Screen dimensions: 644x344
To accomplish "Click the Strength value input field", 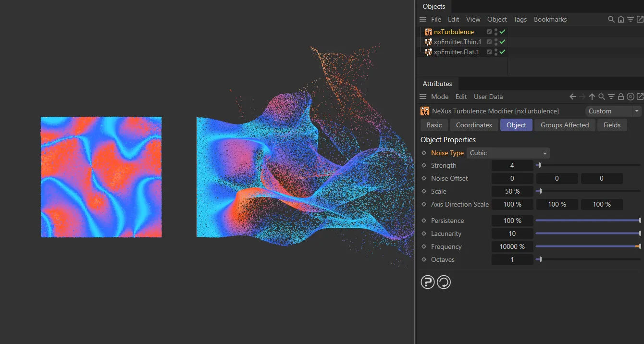I will 512,165.
